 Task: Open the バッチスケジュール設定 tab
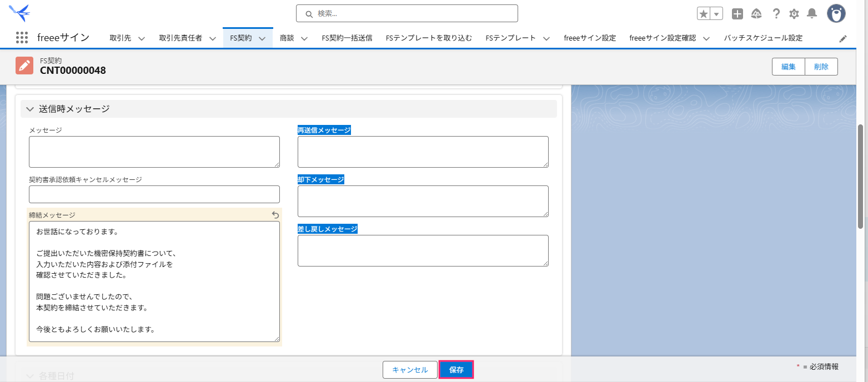[763, 38]
